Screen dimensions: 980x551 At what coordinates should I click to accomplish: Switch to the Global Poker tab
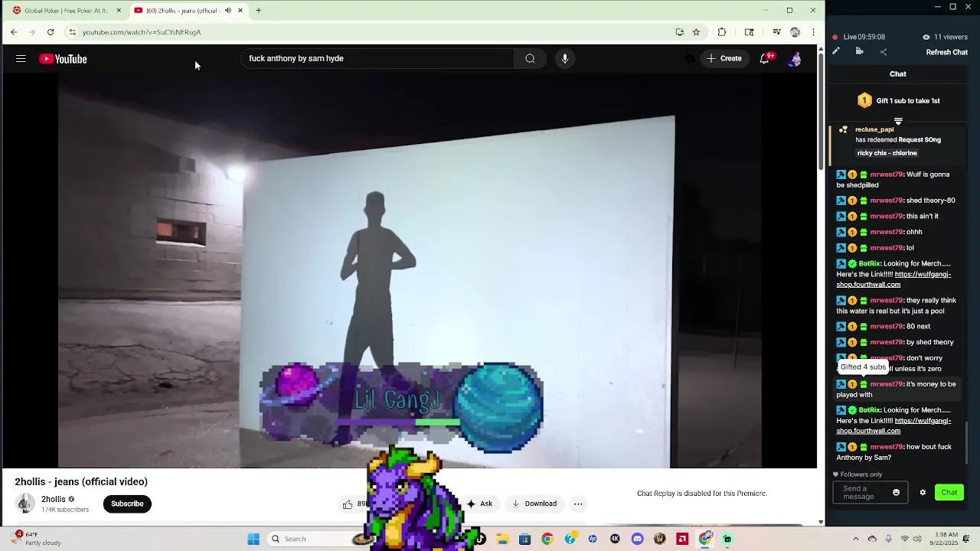click(x=65, y=11)
